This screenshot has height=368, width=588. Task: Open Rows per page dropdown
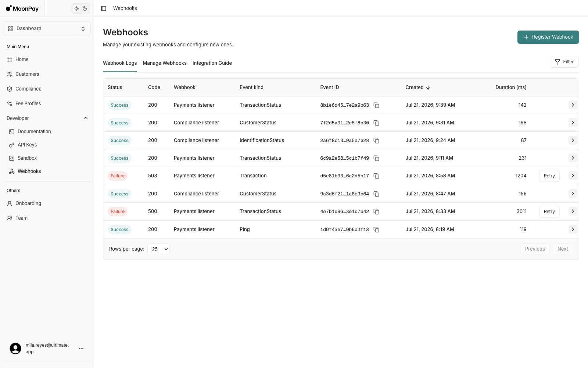(x=158, y=249)
